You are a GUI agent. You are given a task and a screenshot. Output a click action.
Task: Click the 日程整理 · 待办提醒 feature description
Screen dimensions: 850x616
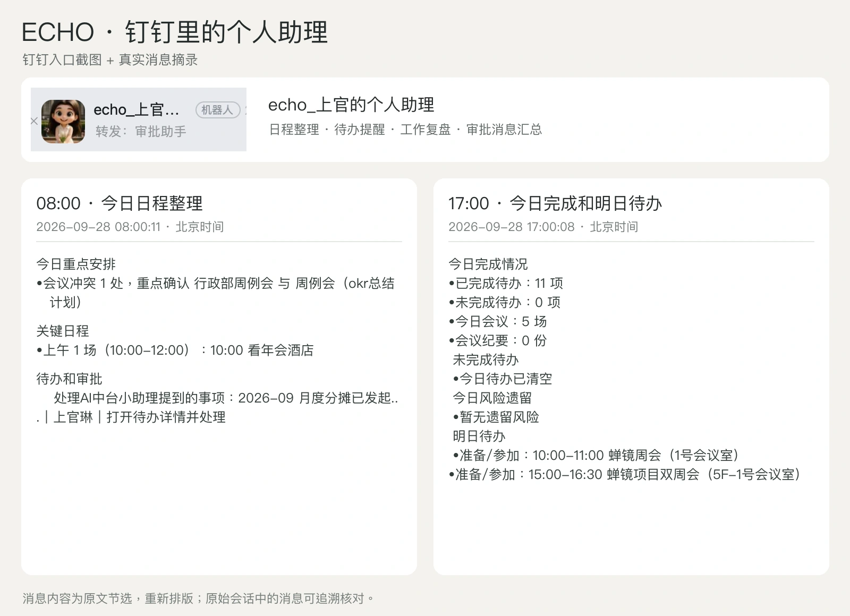click(405, 129)
